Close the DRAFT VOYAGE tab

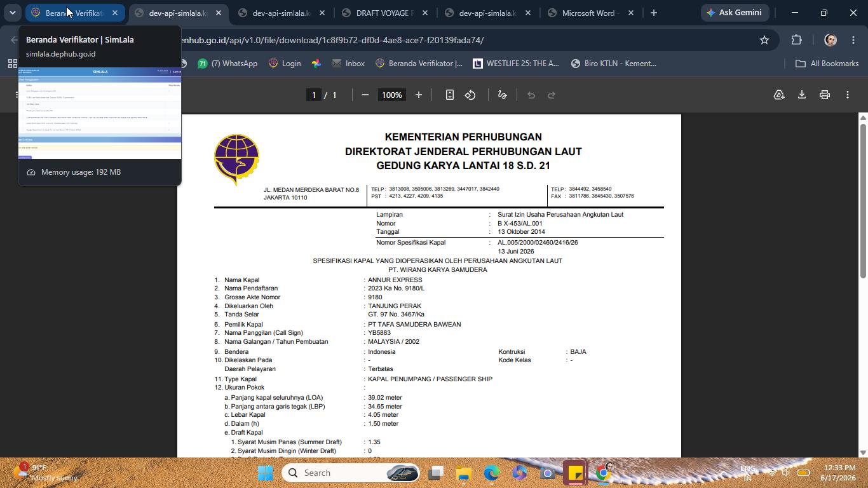click(x=424, y=13)
